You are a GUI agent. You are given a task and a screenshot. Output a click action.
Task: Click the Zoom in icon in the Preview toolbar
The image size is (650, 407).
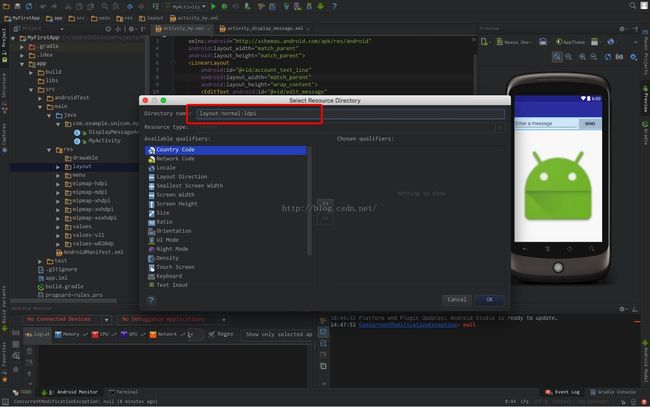click(x=582, y=57)
